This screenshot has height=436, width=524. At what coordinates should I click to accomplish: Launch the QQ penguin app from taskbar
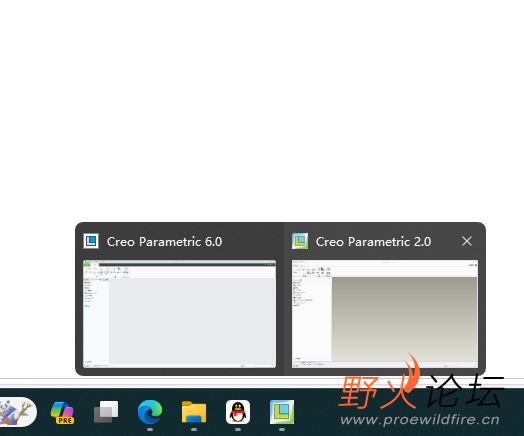[x=238, y=412]
